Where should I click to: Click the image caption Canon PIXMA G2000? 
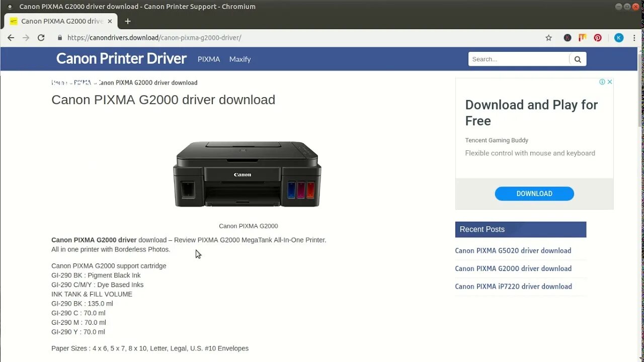[x=249, y=226]
